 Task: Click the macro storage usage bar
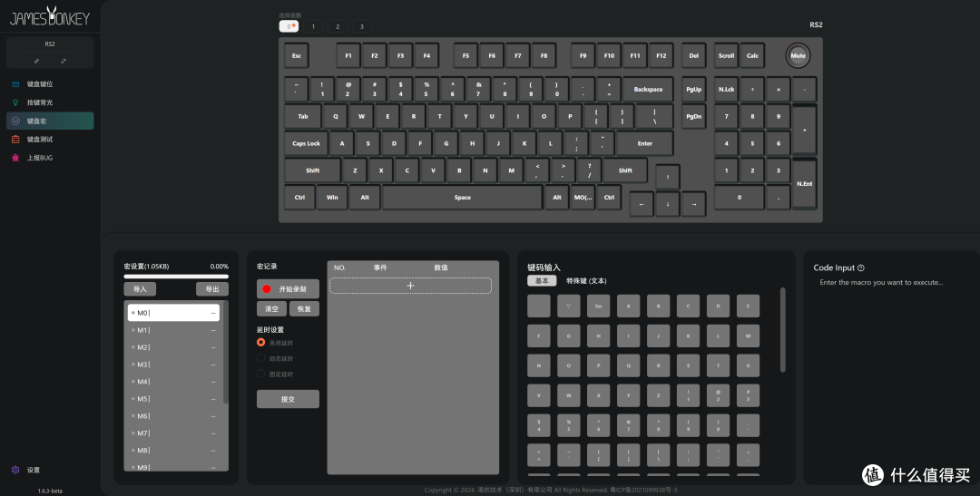(176, 277)
